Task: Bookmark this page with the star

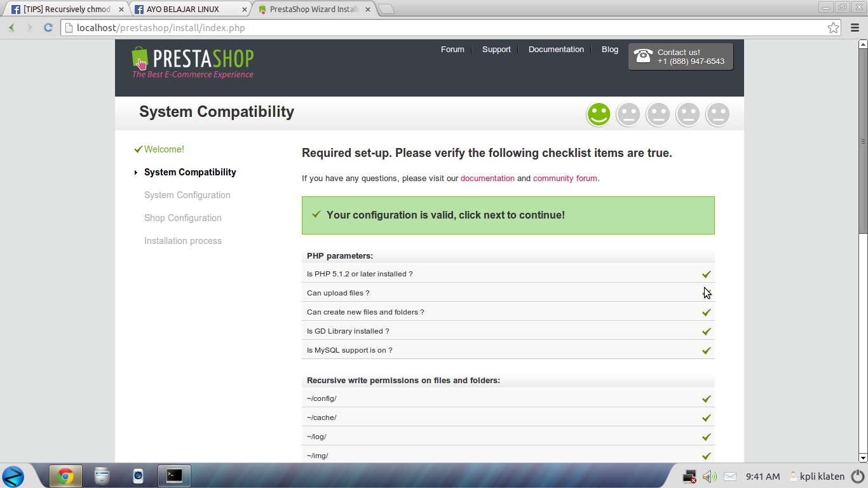Action: [833, 27]
